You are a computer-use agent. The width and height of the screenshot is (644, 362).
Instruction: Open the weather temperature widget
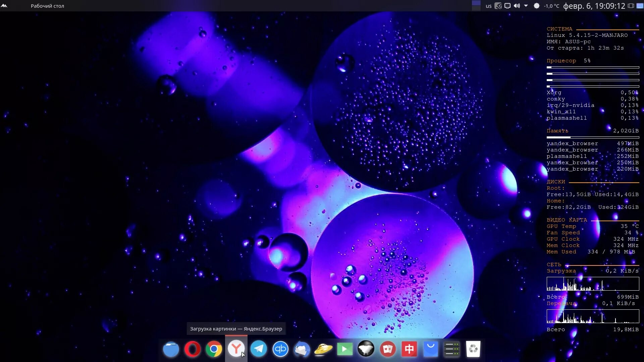pyautogui.click(x=547, y=6)
